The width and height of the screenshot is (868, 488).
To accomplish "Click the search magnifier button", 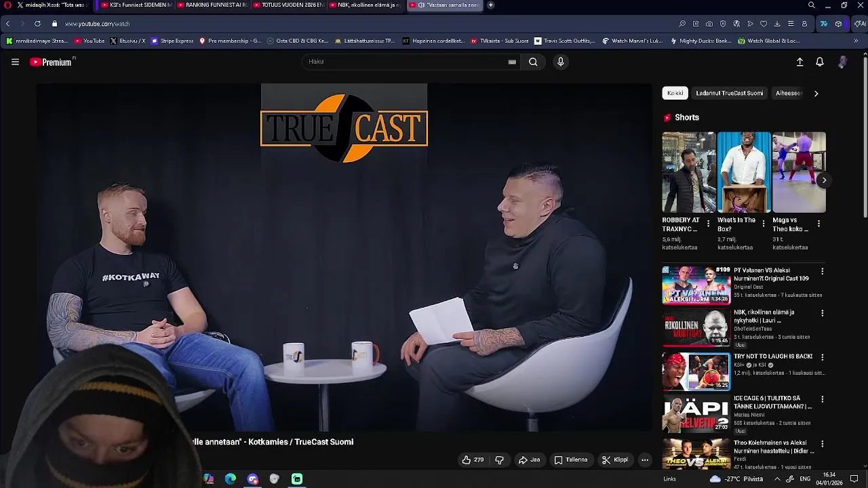I will (x=533, y=62).
